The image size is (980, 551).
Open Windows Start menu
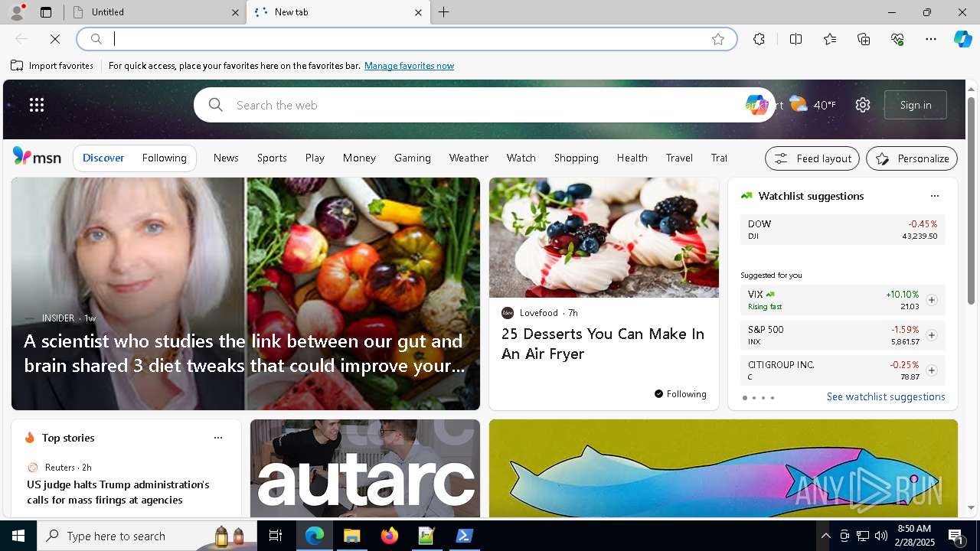pos(18,536)
